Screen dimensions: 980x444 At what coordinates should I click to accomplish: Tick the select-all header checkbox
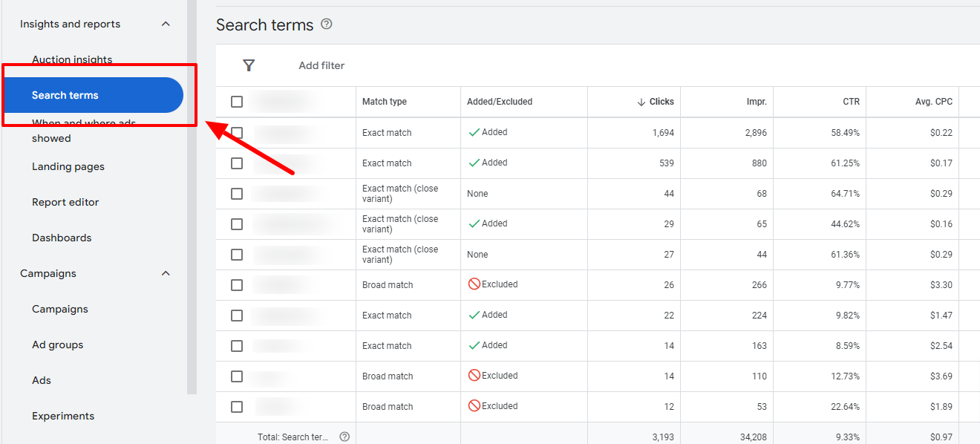point(237,102)
